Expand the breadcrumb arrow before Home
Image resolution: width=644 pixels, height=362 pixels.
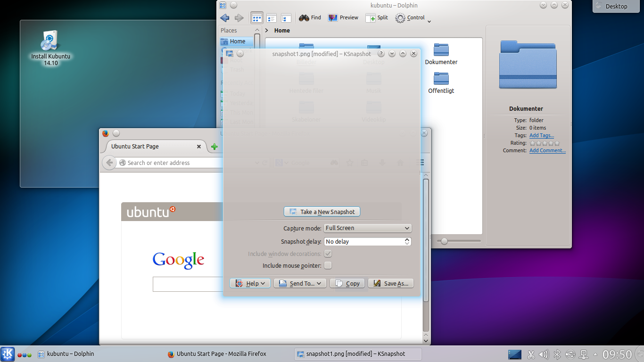[267, 31]
